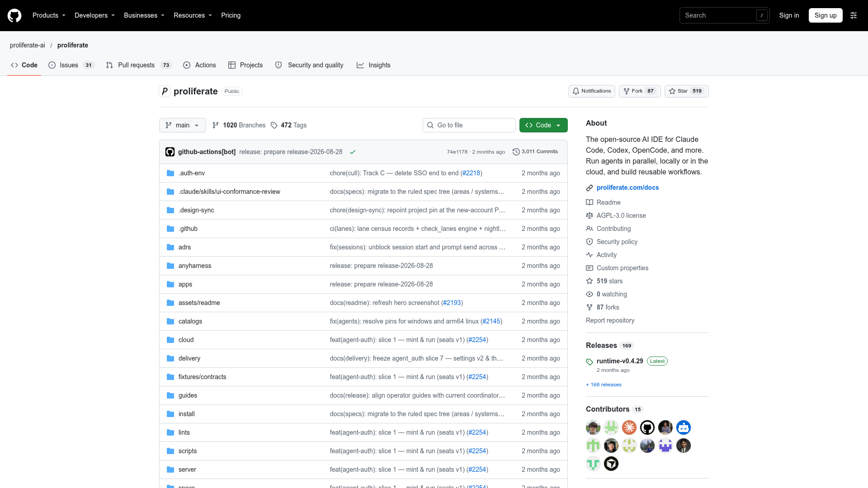Image resolution: width=868 pixels, height=488 pixels.
Task: Click Report repository link
Action: point(610,320)
